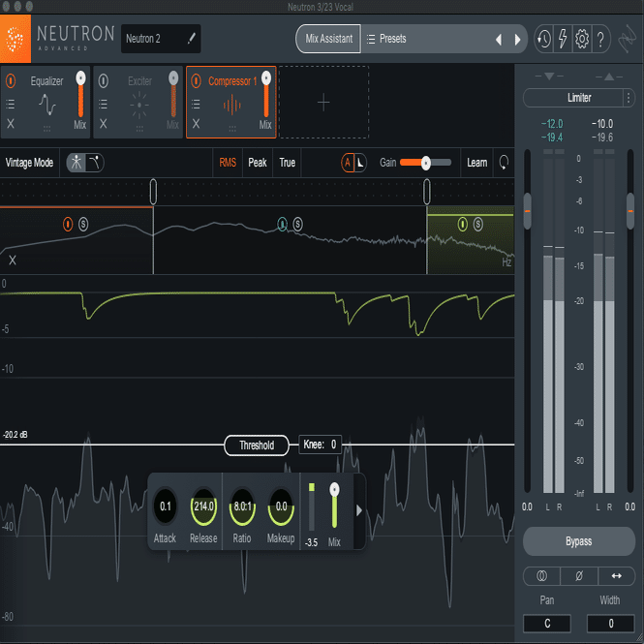The height and width of the screenshot is (644, 644).
Task: Toggle the Compressor 1 module power
Action: [197, 81]
